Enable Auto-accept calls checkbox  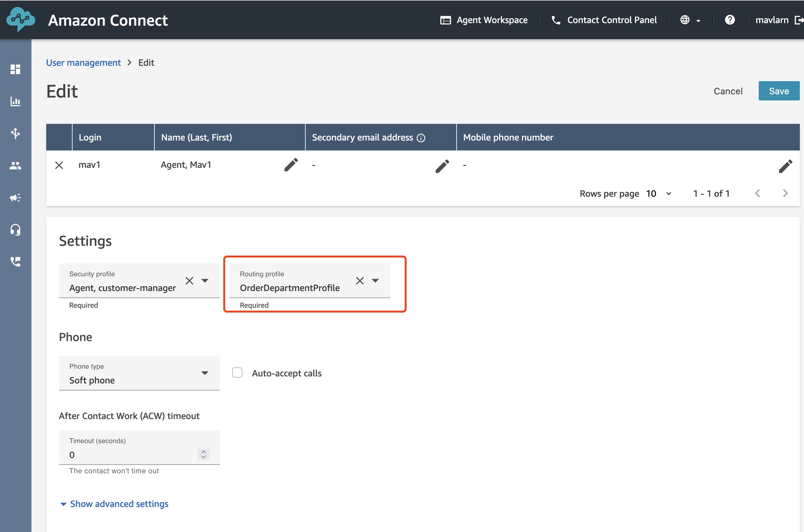point(237,373)
